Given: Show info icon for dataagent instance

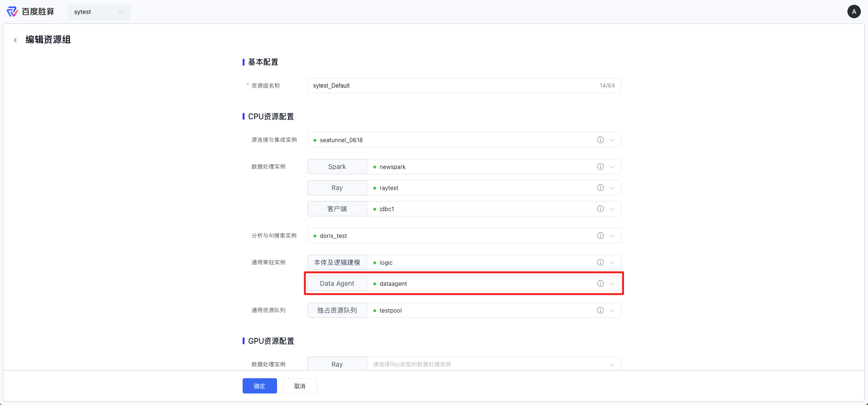Looking at the screenshot, I should click(x=600, y=283).
